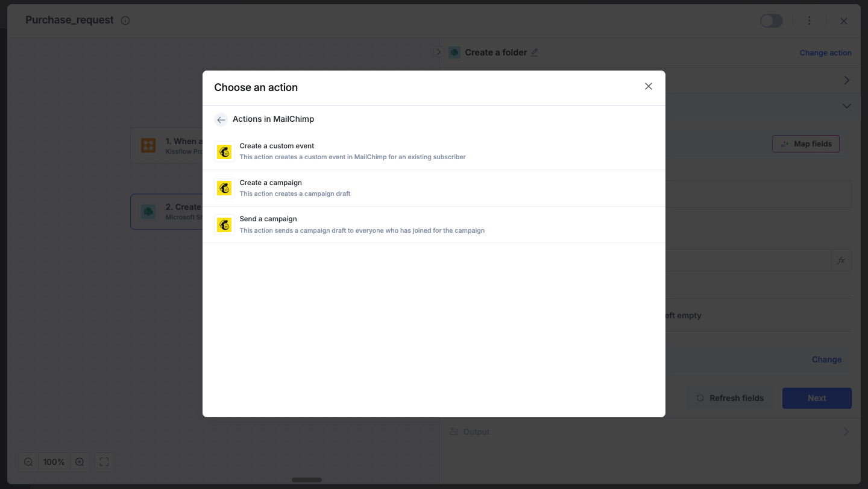868x489 pixels.
Task: Click MailChimp icon beside Send a campaign
Action: 224,225
